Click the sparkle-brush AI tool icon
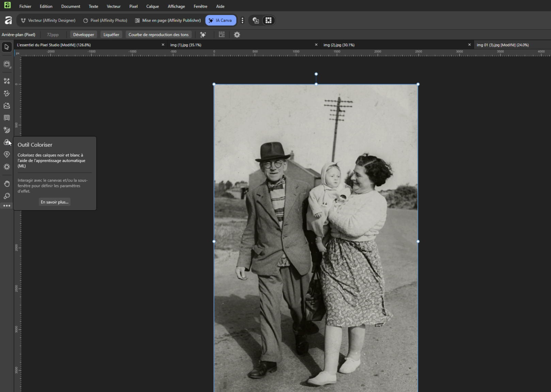 coord(7,93)
